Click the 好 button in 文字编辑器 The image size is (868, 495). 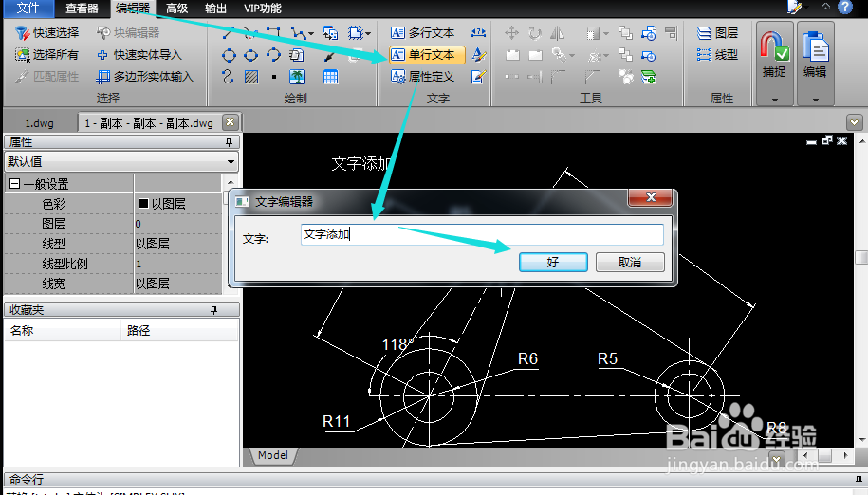point(553,262)
